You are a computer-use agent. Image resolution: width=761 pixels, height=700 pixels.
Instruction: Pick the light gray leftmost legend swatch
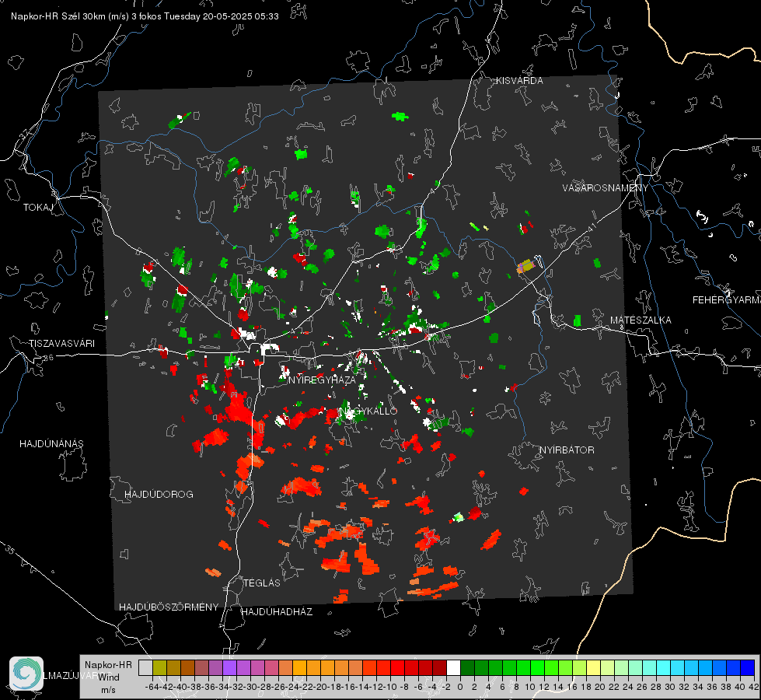(x=145, y=667)
